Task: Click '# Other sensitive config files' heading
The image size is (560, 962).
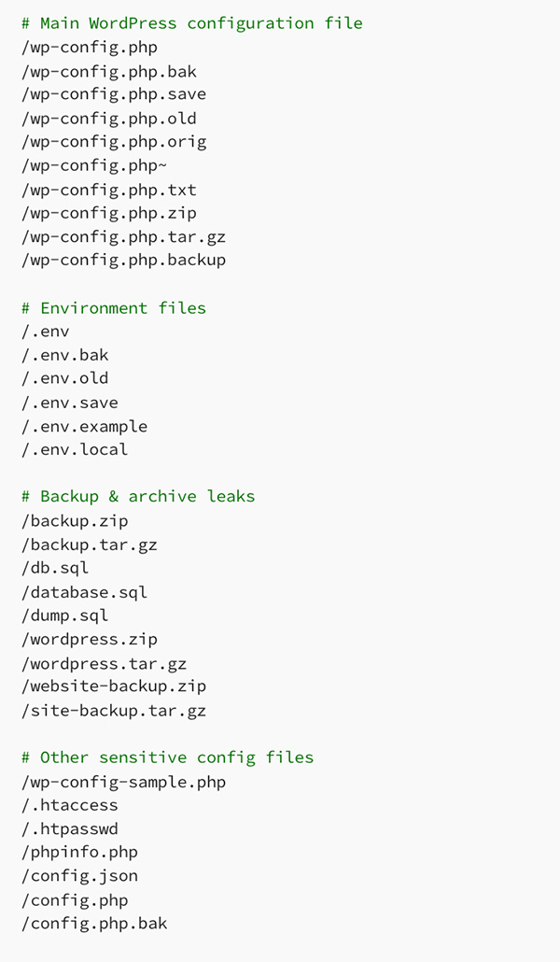Action: 167,757
